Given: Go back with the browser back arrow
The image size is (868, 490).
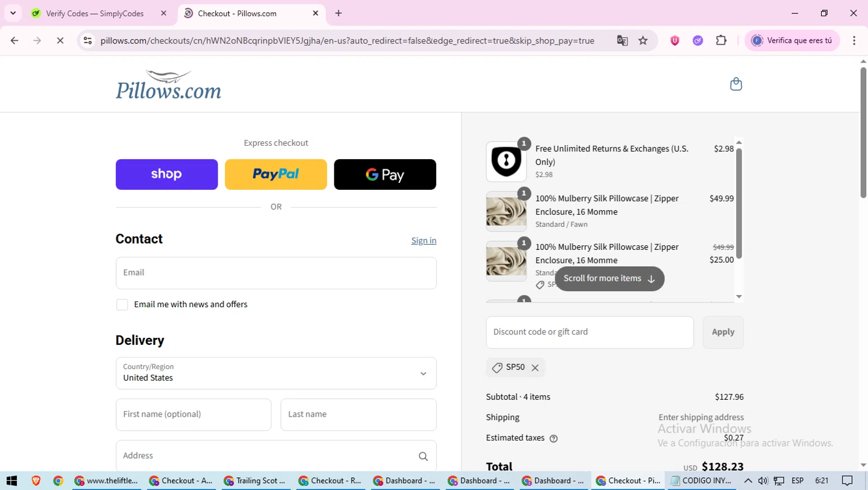Looking at the screenshot, I should [x=14, y=40].
